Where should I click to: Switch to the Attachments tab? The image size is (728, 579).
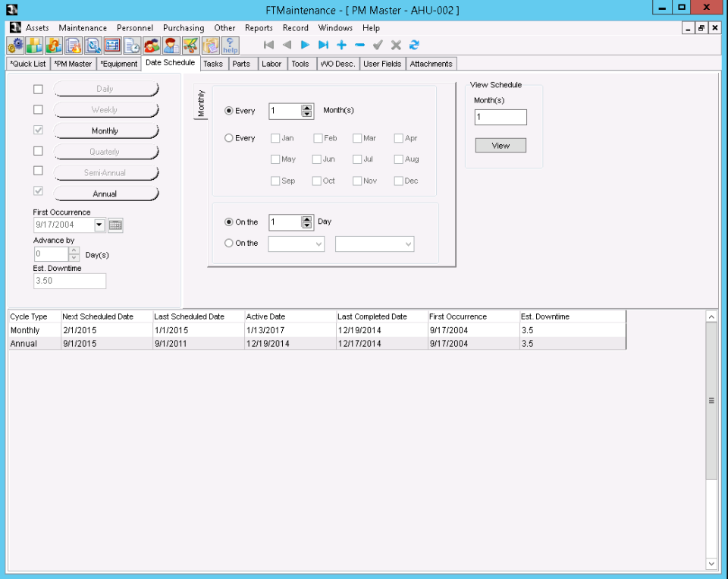(431, 64)
